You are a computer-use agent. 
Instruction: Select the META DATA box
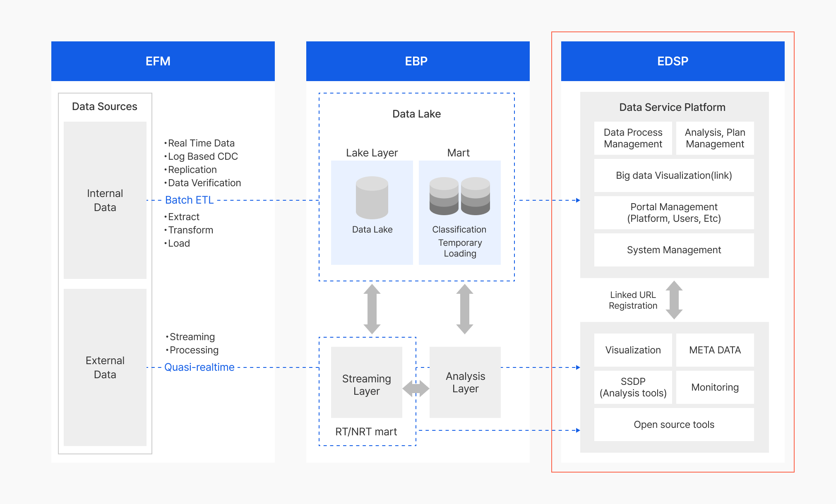point(715,350)
